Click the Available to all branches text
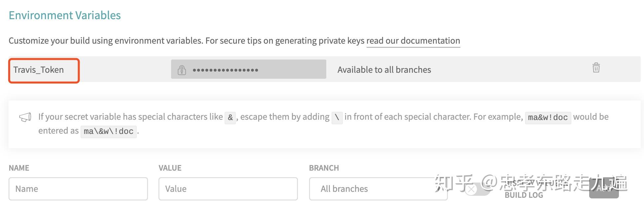Viewport: 644px width, 209px height. (384, 70)
